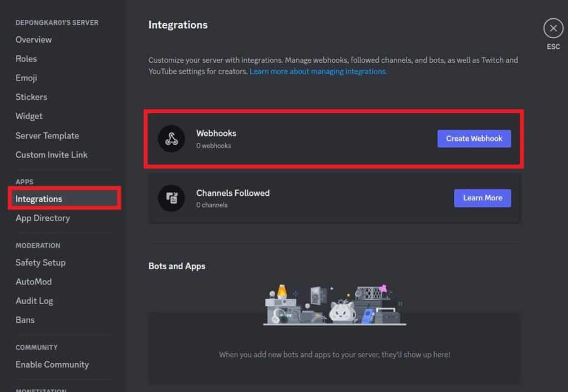Click the '0 channels' count text

212,205
